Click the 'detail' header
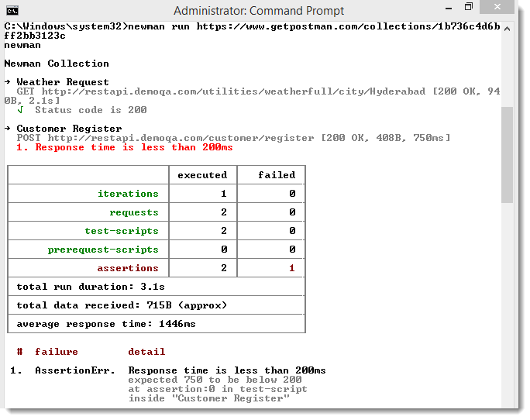530x420 pixels. tap(146, 352)
